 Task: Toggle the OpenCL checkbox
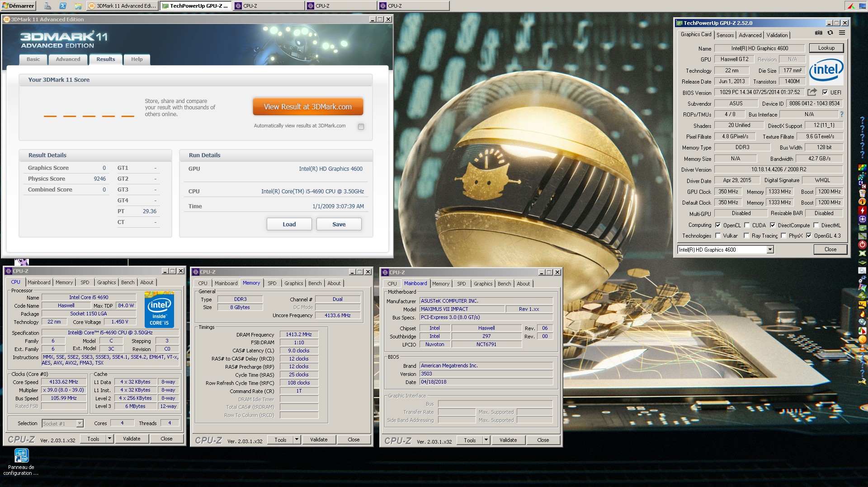pos(718,225)
